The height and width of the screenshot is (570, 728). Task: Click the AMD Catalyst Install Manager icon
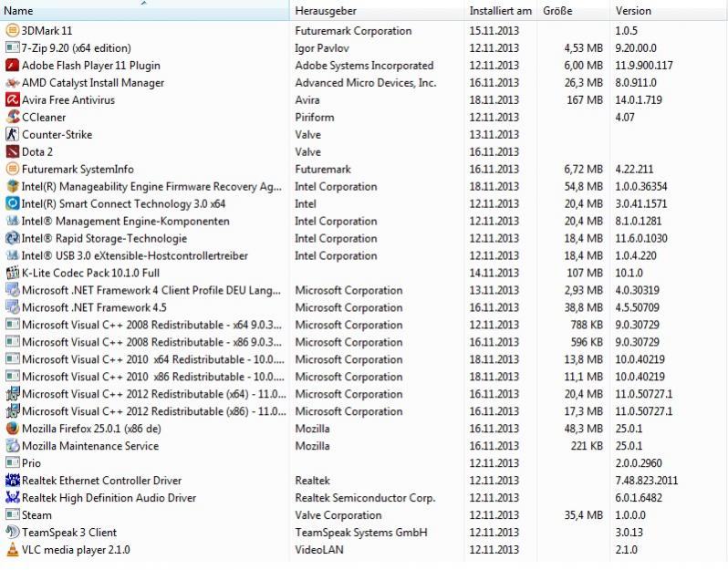tap(13, 83)
